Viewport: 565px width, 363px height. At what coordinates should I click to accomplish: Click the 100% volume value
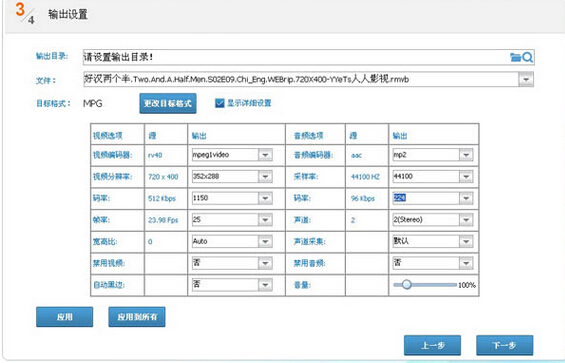click(467, 285)
